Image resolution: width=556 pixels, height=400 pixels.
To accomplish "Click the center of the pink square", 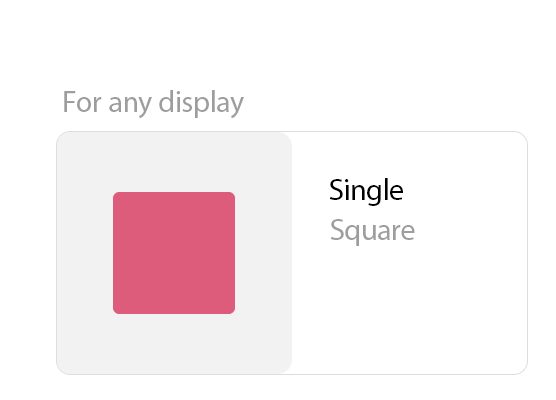I will (x=174, y=253).
